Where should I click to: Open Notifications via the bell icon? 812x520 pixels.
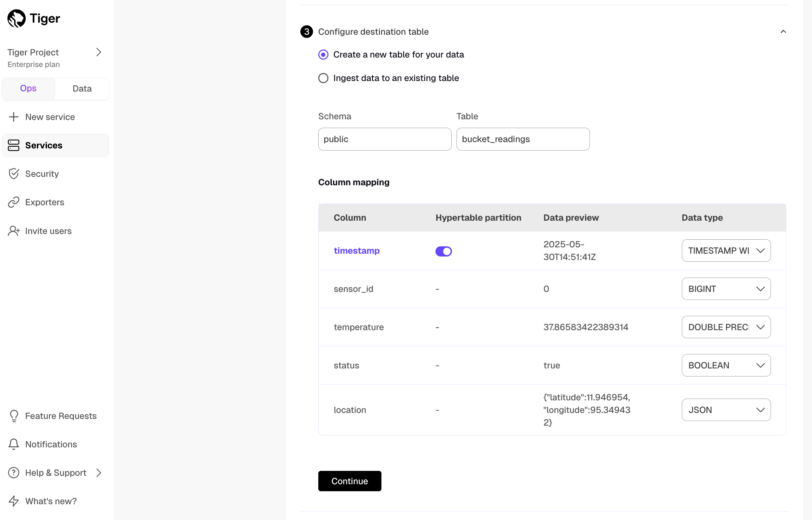tap(14, 444)
